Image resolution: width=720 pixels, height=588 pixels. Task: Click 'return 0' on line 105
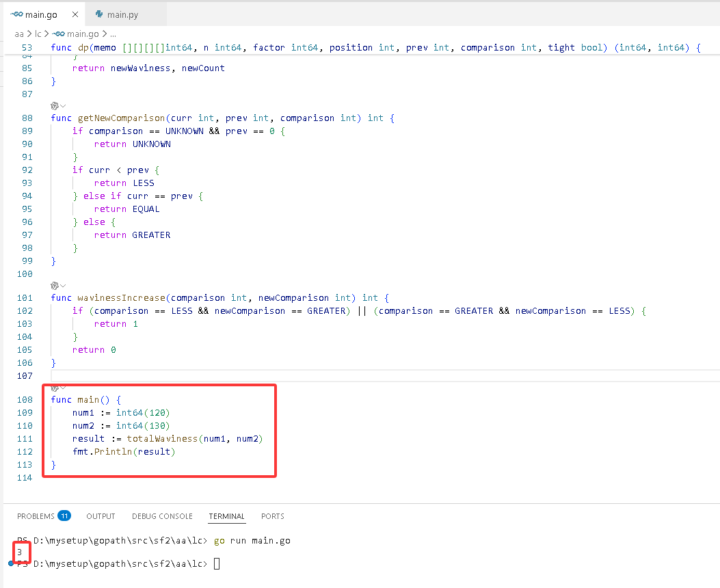click(94, 350)
